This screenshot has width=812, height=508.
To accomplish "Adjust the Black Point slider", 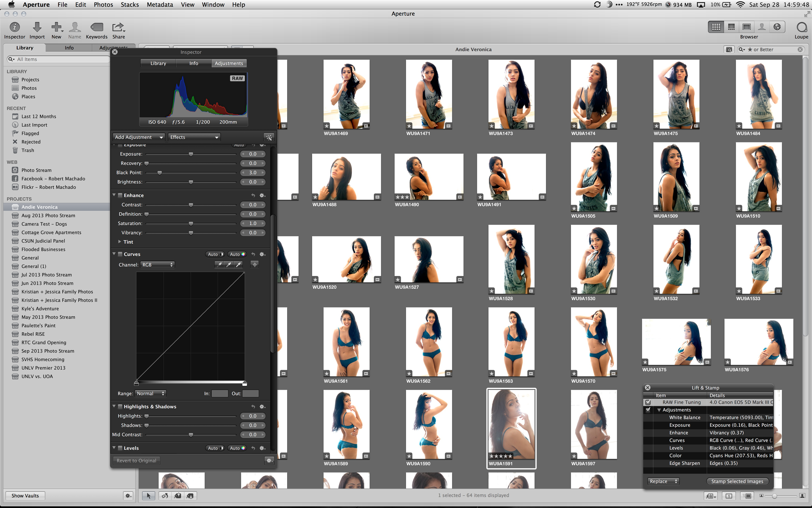I will coord(159,173).
